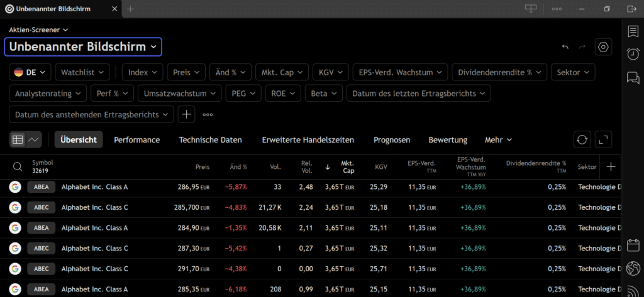
Task: Switch to table view mode
Action: click(17, 140)
